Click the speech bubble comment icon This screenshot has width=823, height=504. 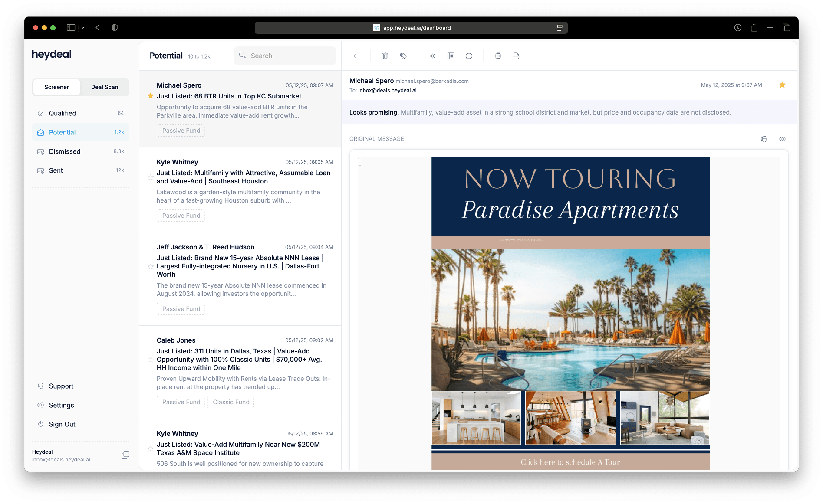(x=469, y=56)
